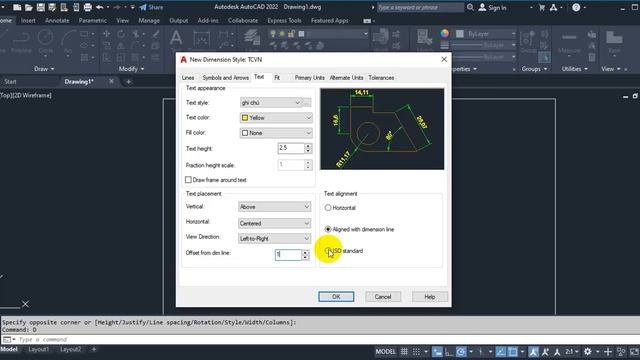Click the Open file folder icon

(29, 7)
